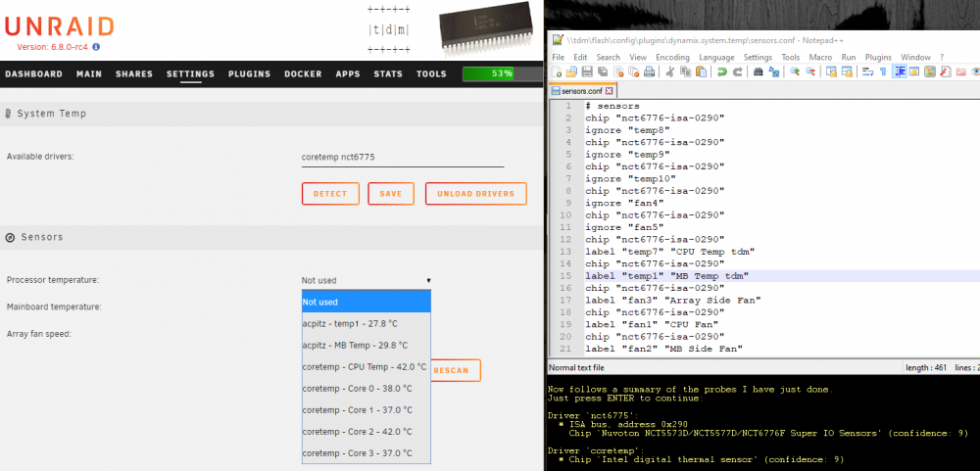The width and height of the screenshot is (980, 471).
Task: Click the Print icon in Notepad++ toolbar
Action: (x=650, y=71)
